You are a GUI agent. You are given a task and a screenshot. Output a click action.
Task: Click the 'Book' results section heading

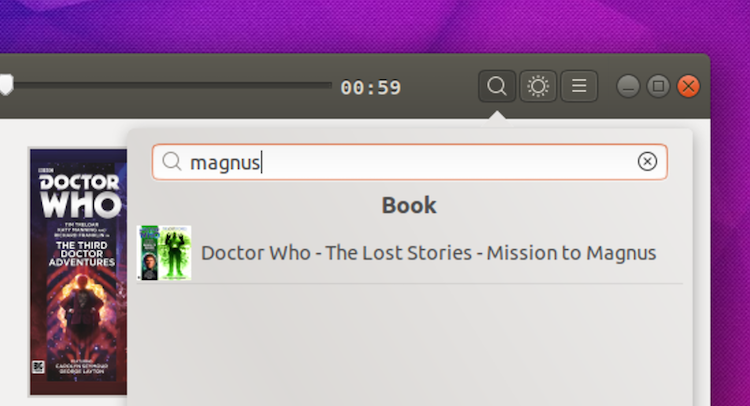pos(409,206)
